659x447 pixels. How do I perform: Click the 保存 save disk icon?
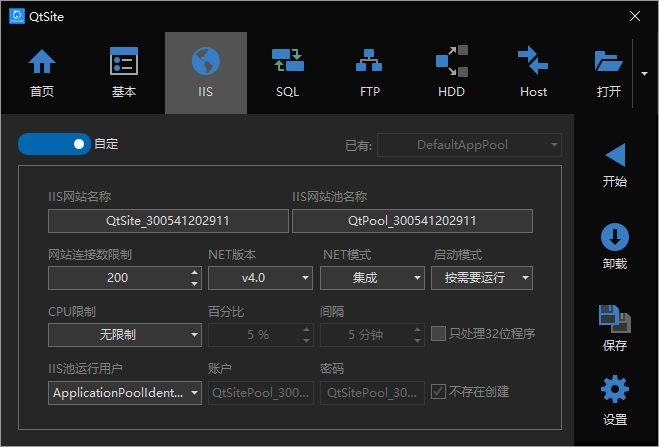[615, 319]
